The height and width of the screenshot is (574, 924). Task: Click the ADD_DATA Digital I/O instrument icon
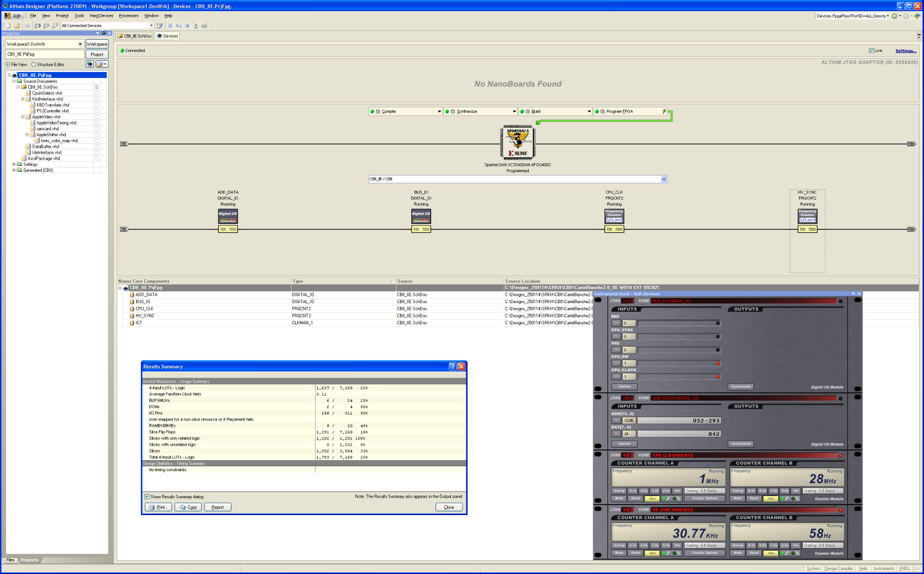[x=228, y=216]
